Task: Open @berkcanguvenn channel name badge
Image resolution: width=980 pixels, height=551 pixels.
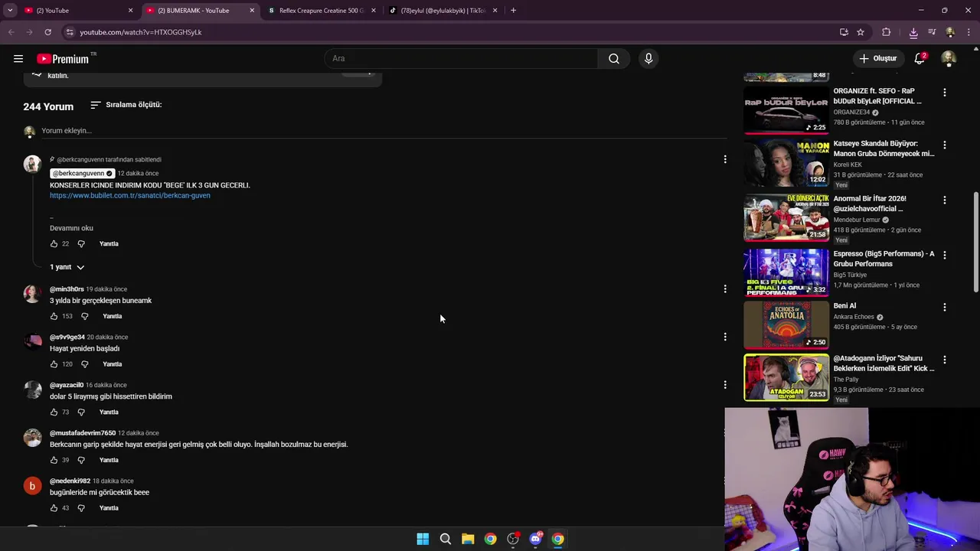Action: coord(82,174)
